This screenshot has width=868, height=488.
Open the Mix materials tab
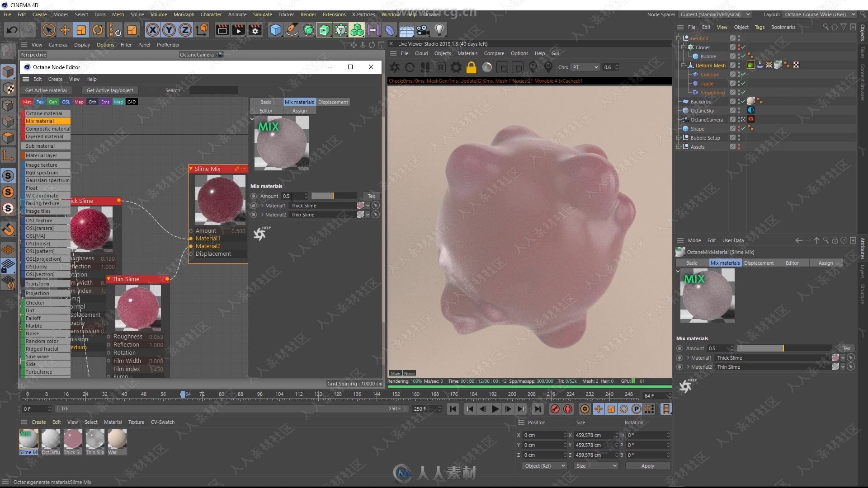298,101
